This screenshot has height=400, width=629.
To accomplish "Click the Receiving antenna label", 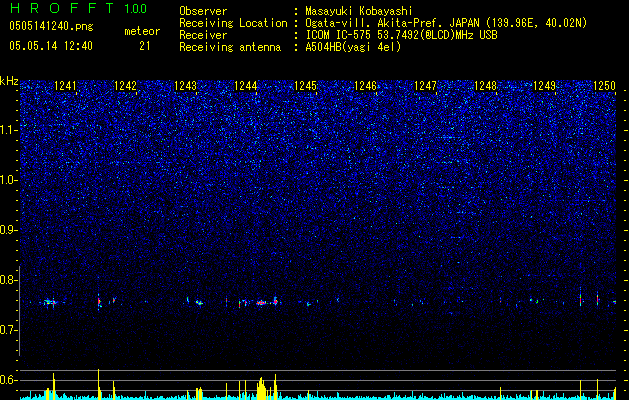I will (x=230, y=47).
